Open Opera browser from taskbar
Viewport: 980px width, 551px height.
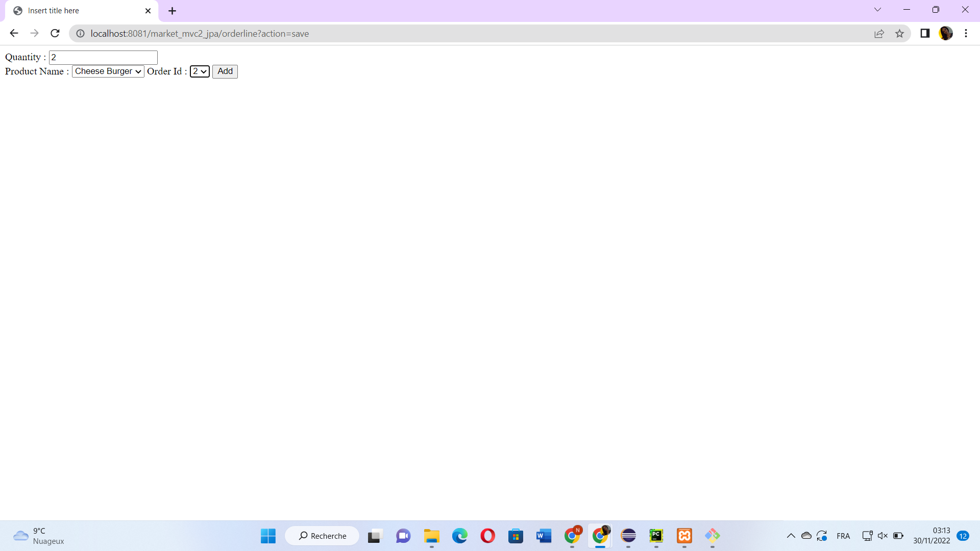coord(487,536)
